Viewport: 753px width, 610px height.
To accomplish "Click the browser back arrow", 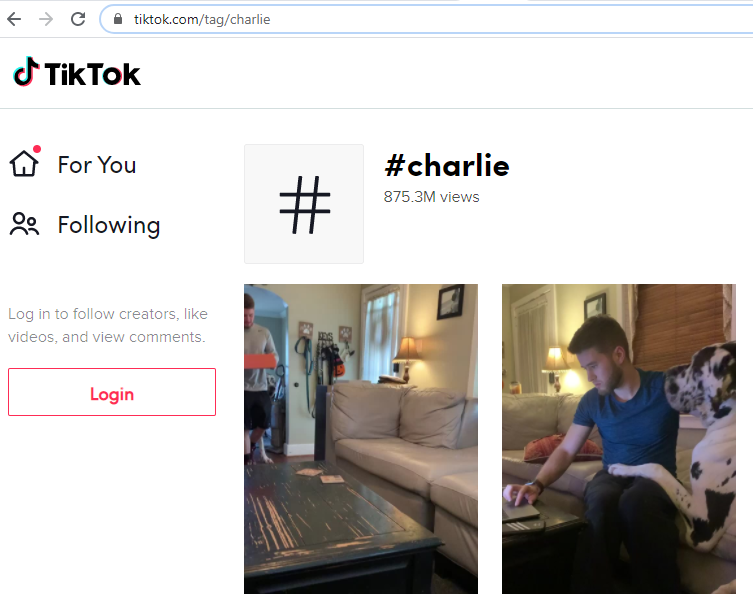I will pyautogui.click(x=14, y=19).
